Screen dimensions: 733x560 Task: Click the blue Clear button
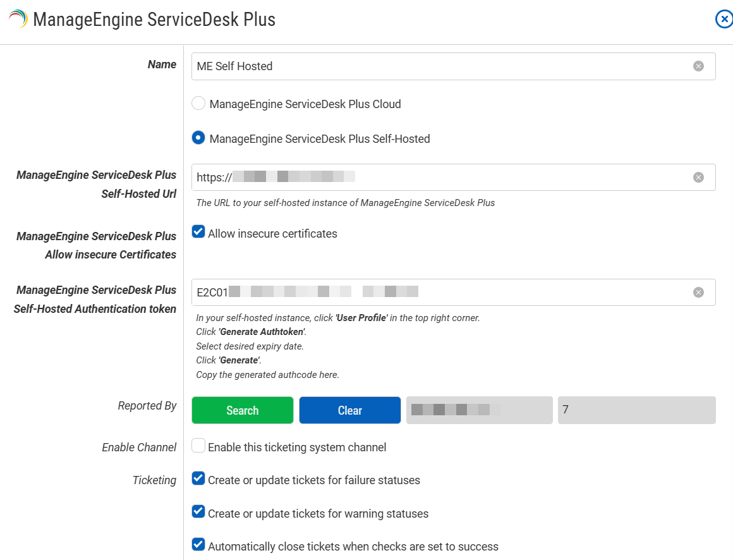coord(350,410)
